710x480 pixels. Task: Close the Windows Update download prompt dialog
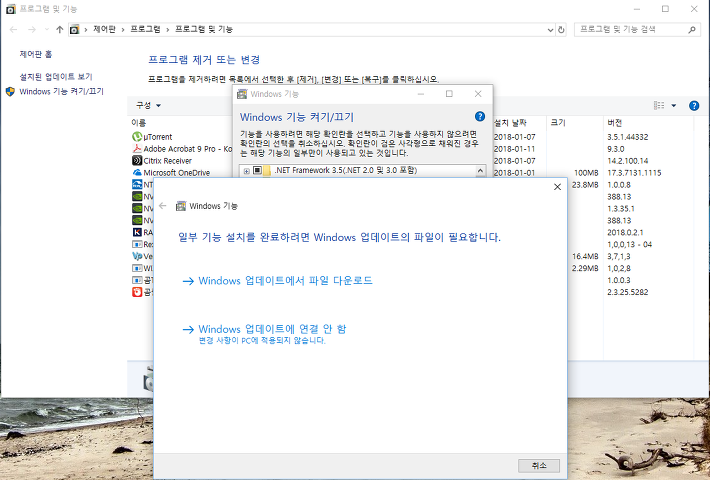tap(557, 187)
